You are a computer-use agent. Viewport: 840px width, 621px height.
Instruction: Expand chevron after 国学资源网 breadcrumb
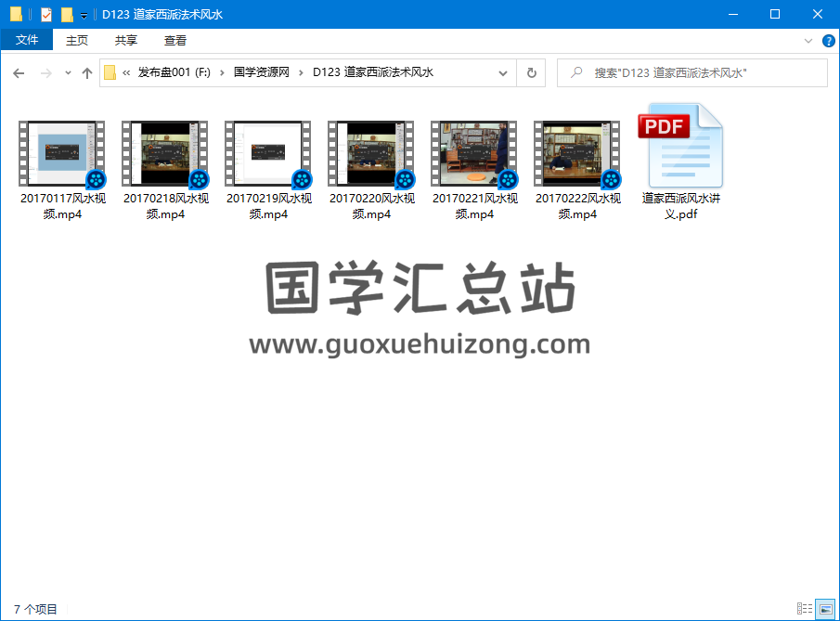pyautogui.click(x=301, y=73)
